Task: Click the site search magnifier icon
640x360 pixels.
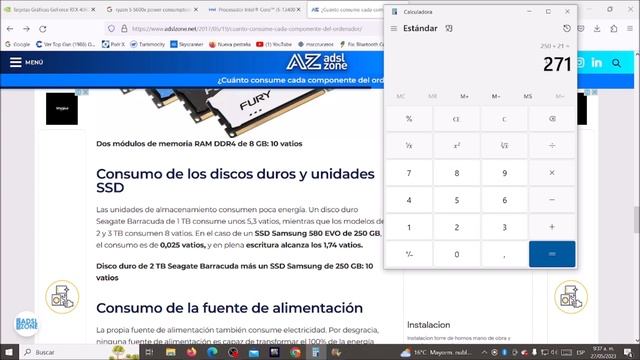Action: click(x=616, y=63)
